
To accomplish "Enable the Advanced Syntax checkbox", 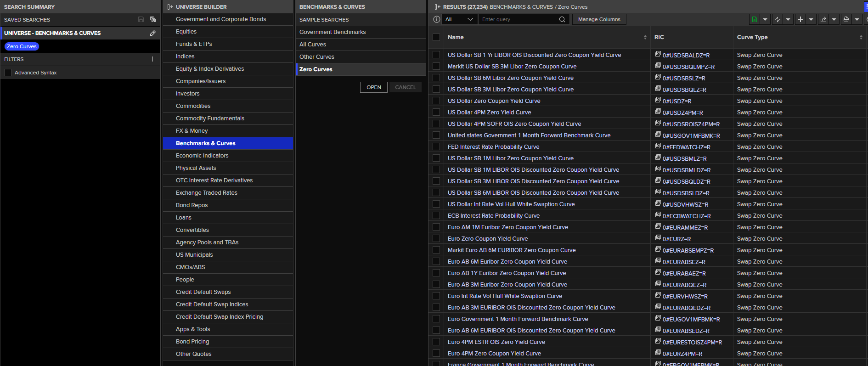I will (8, 73).
